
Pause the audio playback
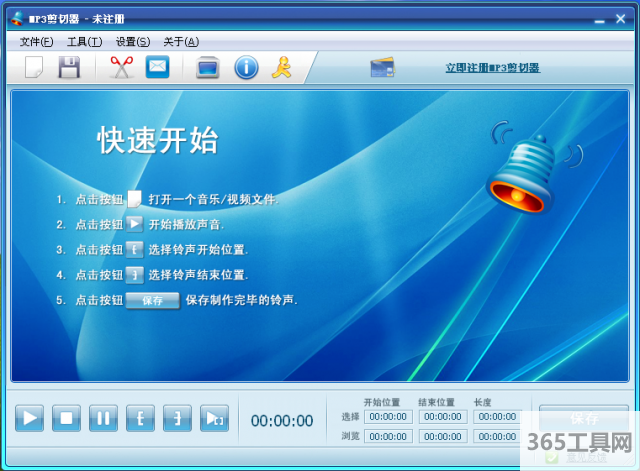(x=103, y=419)
